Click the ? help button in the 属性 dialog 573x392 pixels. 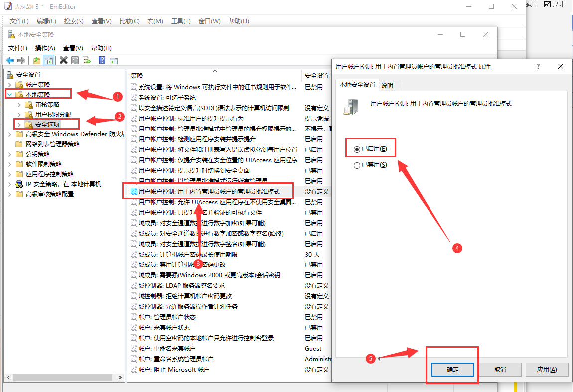coord(538,66)
